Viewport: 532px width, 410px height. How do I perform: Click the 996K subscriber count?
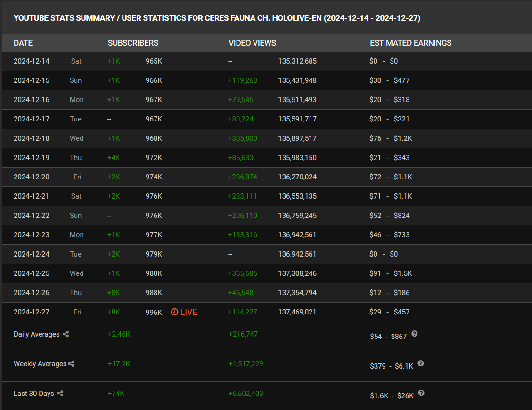click(x=154, y=312)
